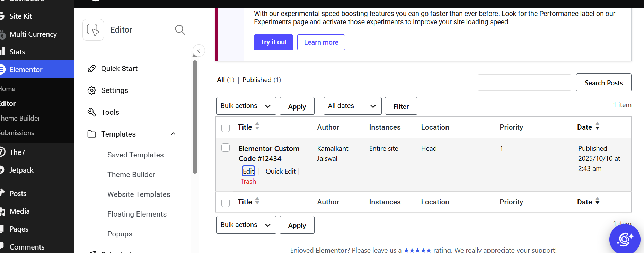Open Popups under Templates
Image resolution: width=644 pixels, height=253 pixels.
click(x=120, y=234)
